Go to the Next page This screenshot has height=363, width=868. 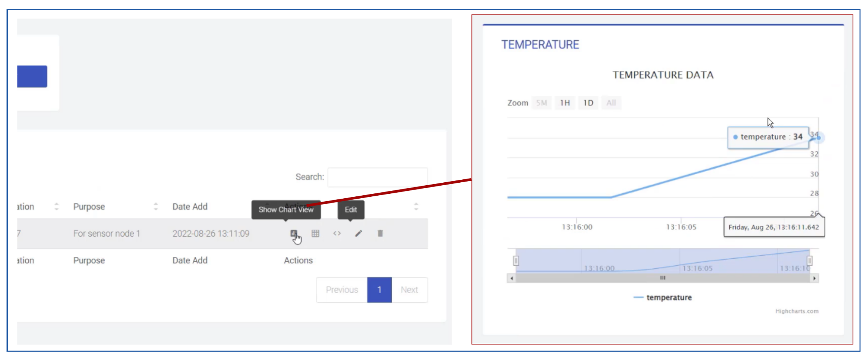pyautogui.click(x=409, y=290)
